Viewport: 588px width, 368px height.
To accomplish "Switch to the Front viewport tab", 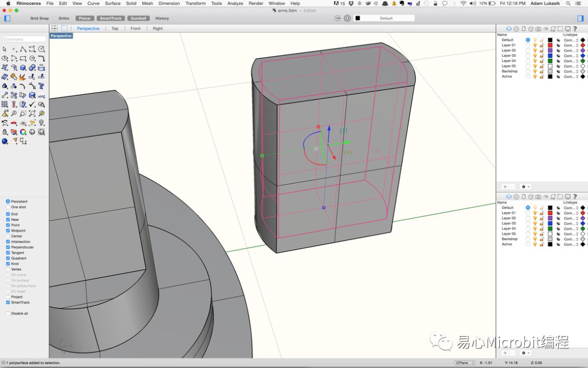I will (x=136, y=28).
